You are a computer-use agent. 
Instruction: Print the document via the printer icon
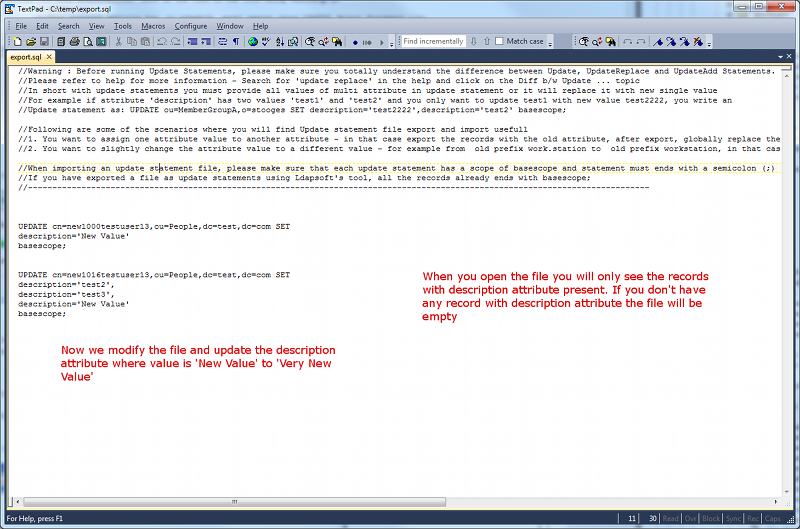click(x=74, y=42)
